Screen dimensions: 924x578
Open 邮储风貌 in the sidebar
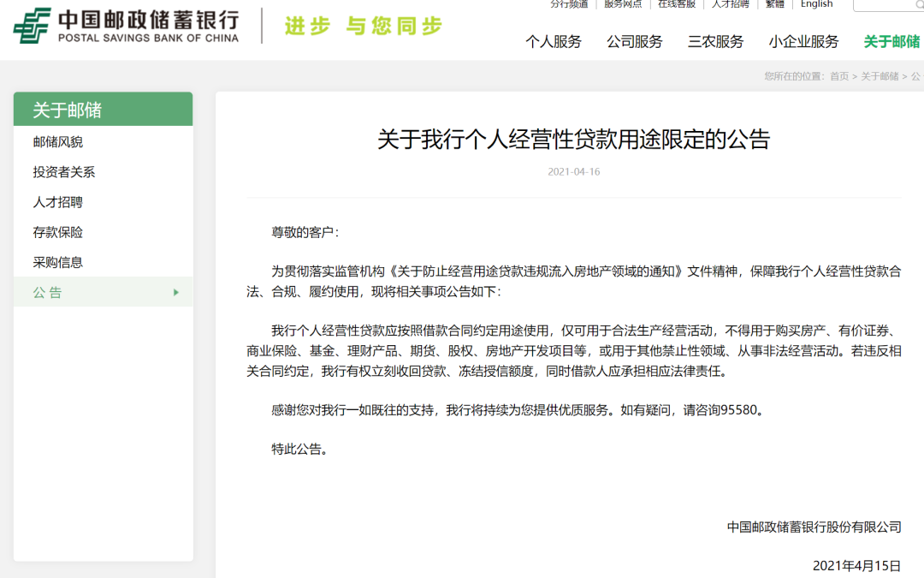[58, 142]
